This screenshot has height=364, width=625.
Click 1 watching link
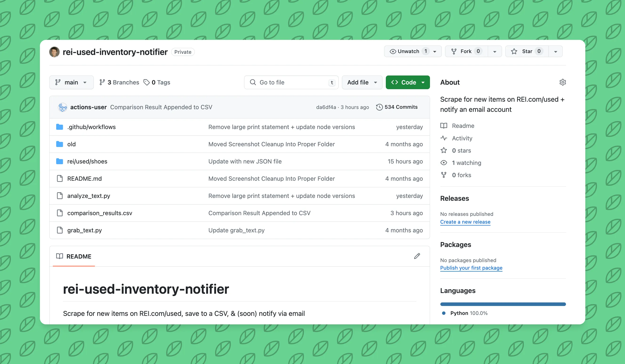[466, 163]
